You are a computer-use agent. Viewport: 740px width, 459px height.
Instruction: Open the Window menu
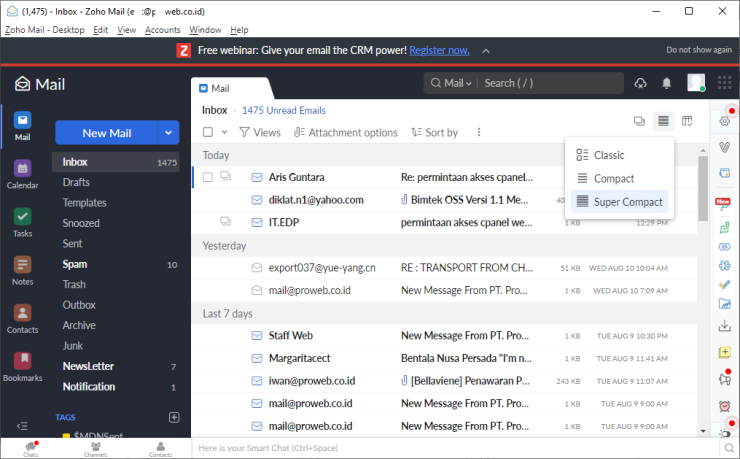[x=205, y=30]
